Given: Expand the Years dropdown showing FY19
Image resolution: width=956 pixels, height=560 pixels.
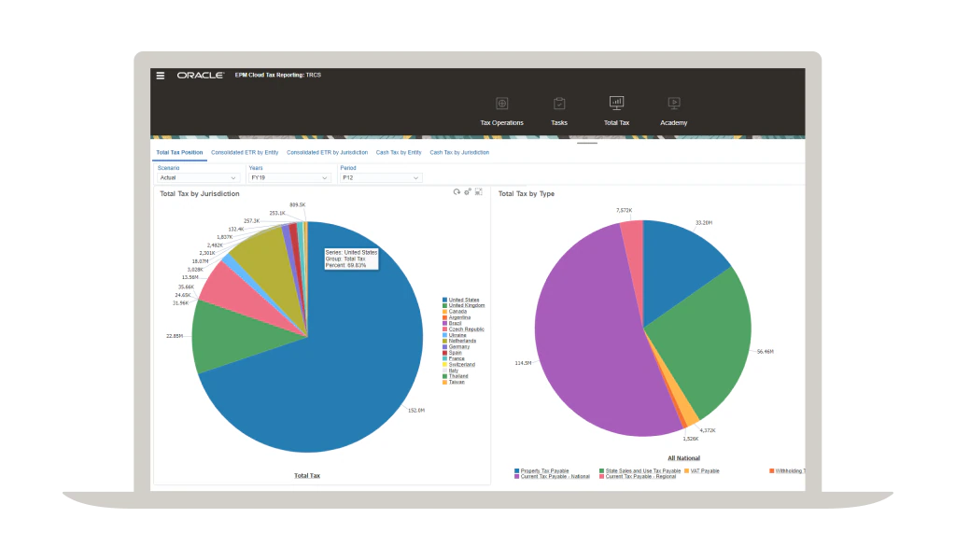Looking at the screenshot, I should tap(289, 177).
